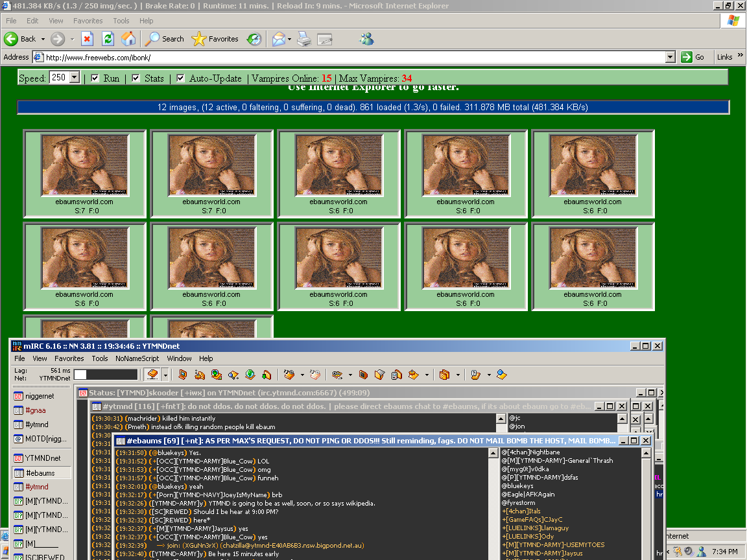747x560 pixels.
Task: Click the mIRC connect toolbar icon
Action: (x=152, y=375)
